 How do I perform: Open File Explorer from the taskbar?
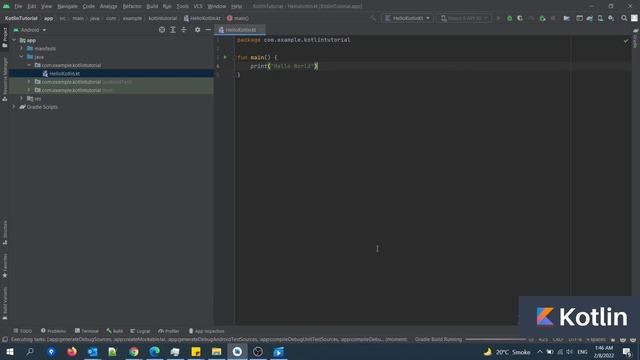[x=216, y=352]
